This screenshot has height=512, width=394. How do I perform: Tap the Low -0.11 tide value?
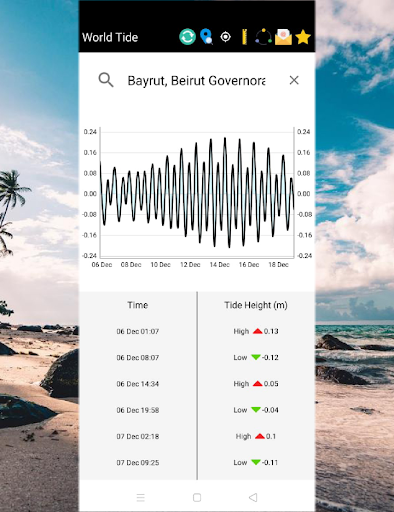click(256, 462)
